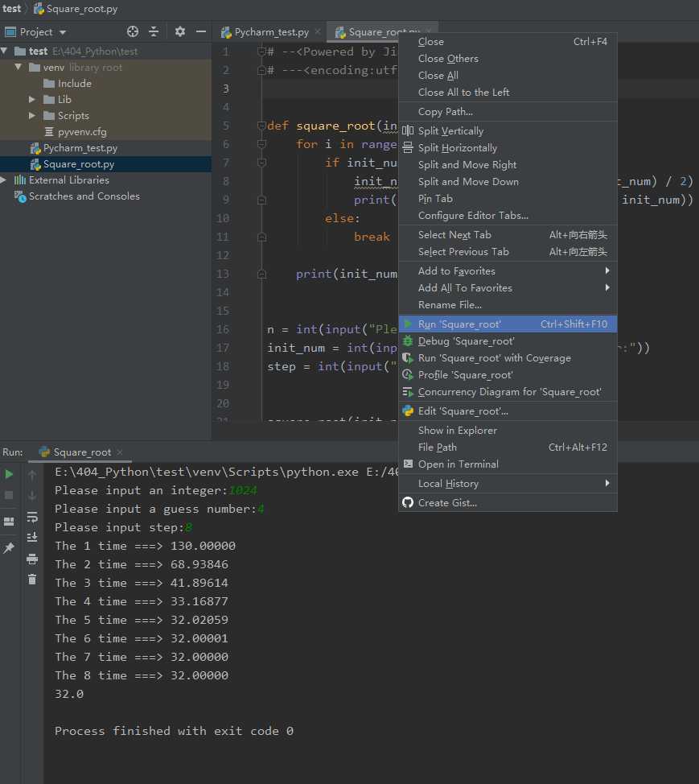Open the Project view dropdown arrow

pyautogui.click(x=63, y=32)
